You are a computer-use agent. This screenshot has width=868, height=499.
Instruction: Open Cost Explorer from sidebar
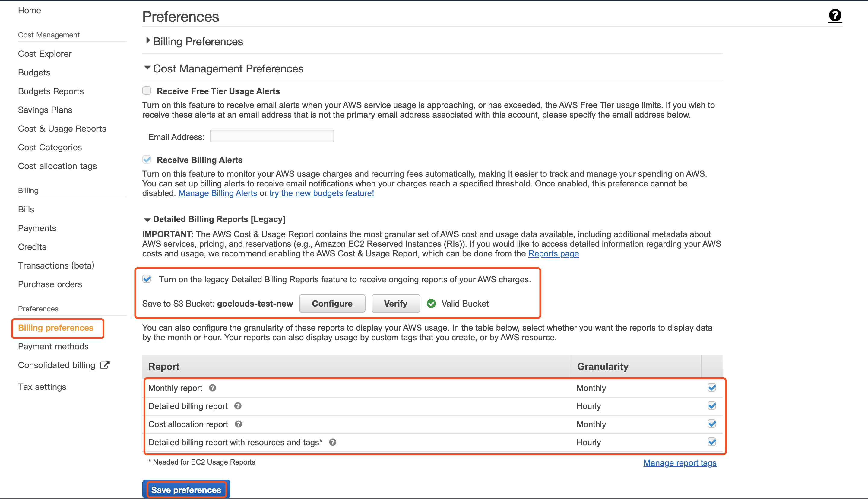point(45,54)
